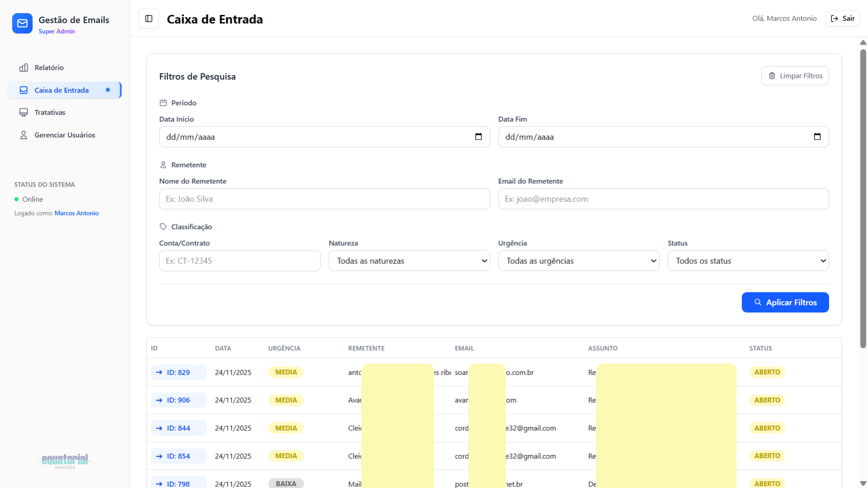
Task: Click the Sair logout button
Action: point(842,19)
